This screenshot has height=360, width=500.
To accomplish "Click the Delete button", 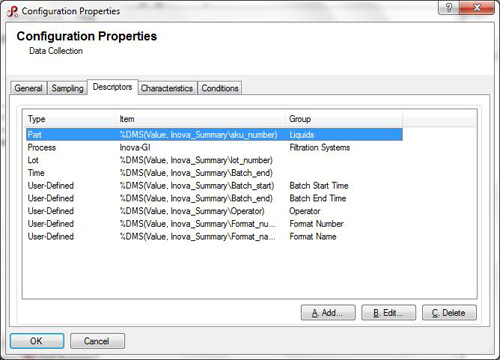I will (x=449, y=313).
